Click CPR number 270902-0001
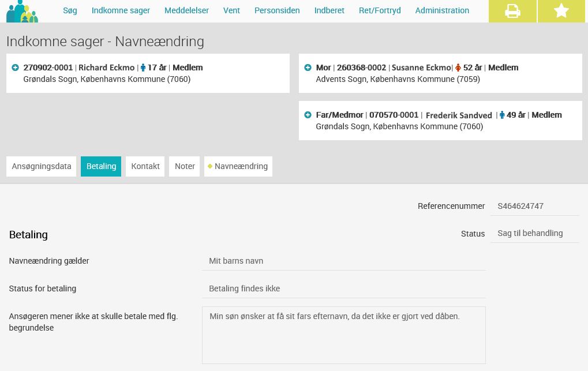Screen dimensions: 588x371 pyautogui.click(x=48, y=68)
